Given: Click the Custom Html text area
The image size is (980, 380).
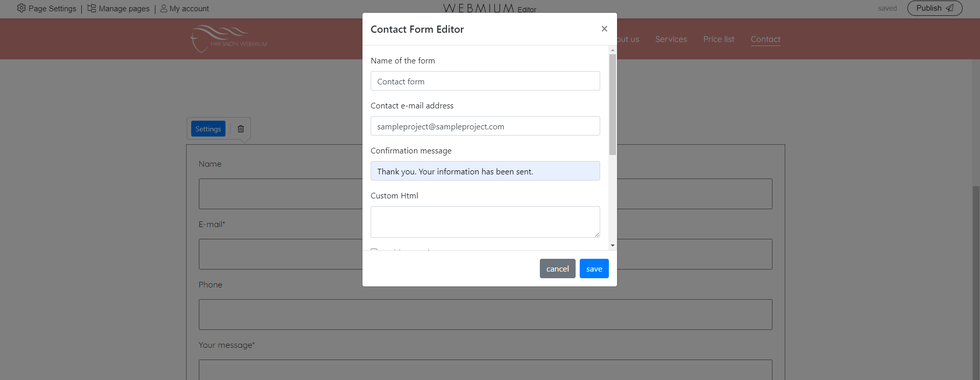Looking at the screenshot, I should point(485,221).
